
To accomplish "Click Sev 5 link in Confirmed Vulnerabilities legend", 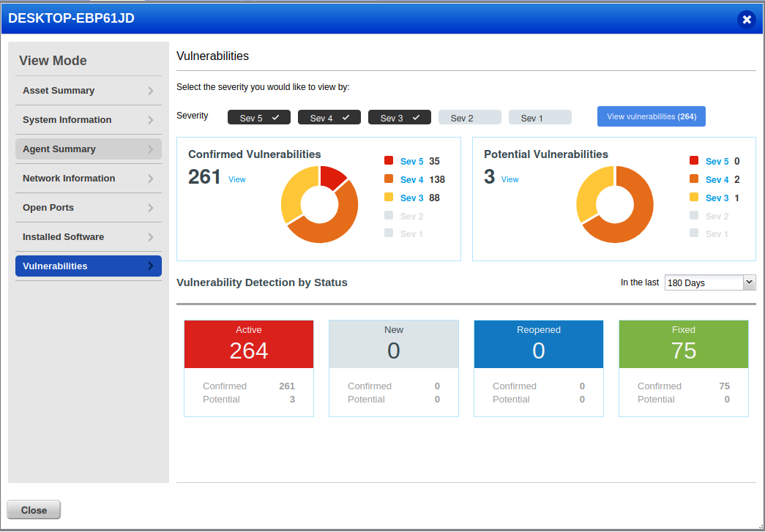I will point(411,162).
